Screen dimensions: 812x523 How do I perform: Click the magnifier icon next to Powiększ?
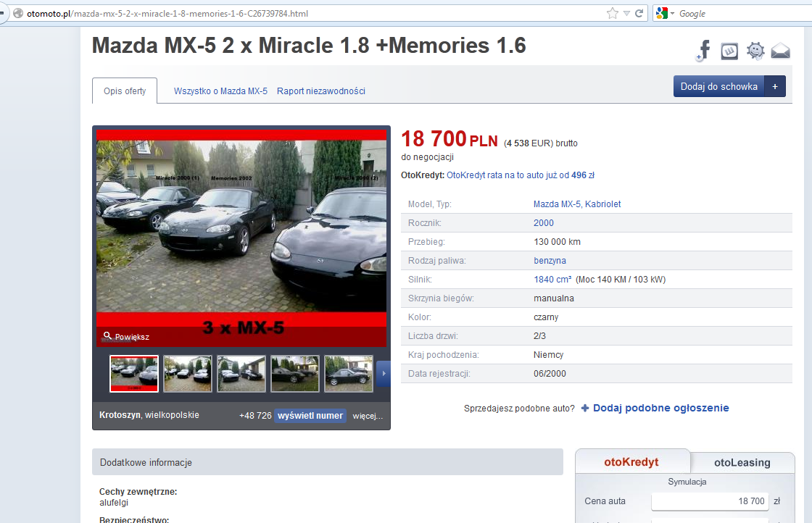click(107, 335)
